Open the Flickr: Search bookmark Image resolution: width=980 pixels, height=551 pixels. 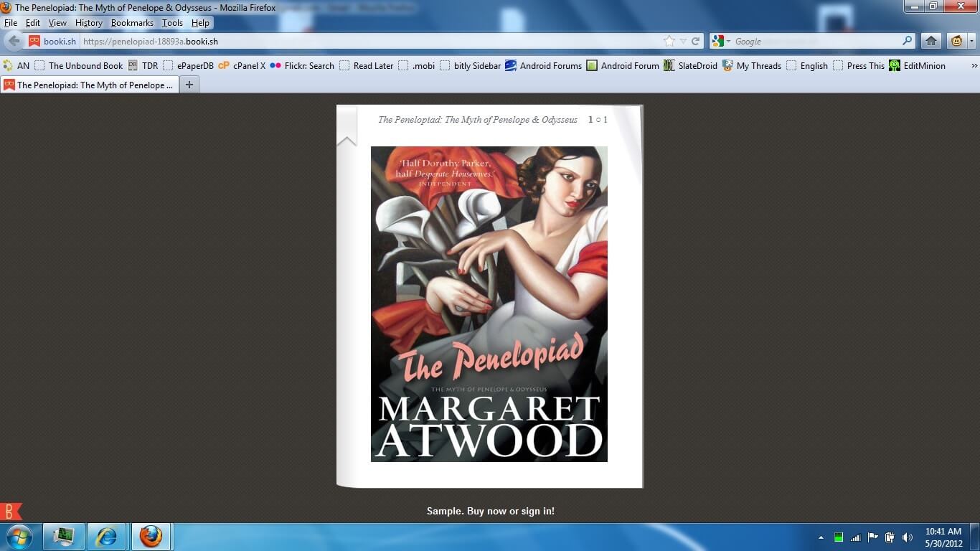point(302,65)
